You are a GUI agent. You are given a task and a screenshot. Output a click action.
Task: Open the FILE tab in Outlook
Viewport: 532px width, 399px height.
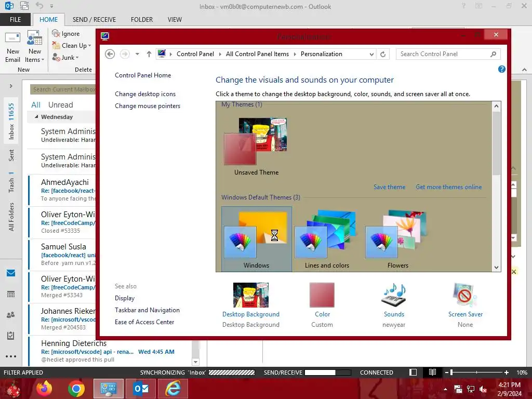pyautogui.click(x=15, y=20)
